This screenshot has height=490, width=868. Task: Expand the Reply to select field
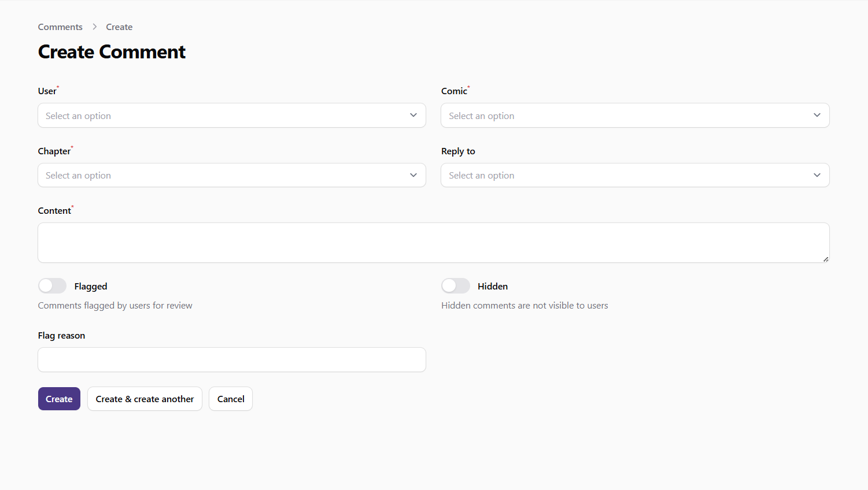click(x=625, y=176)
